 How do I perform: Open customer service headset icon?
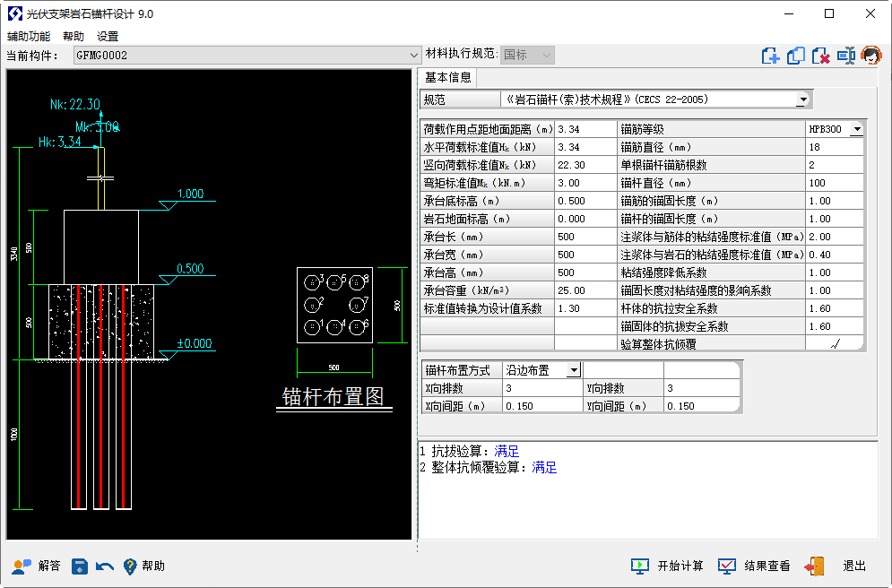tap(870, 56)
